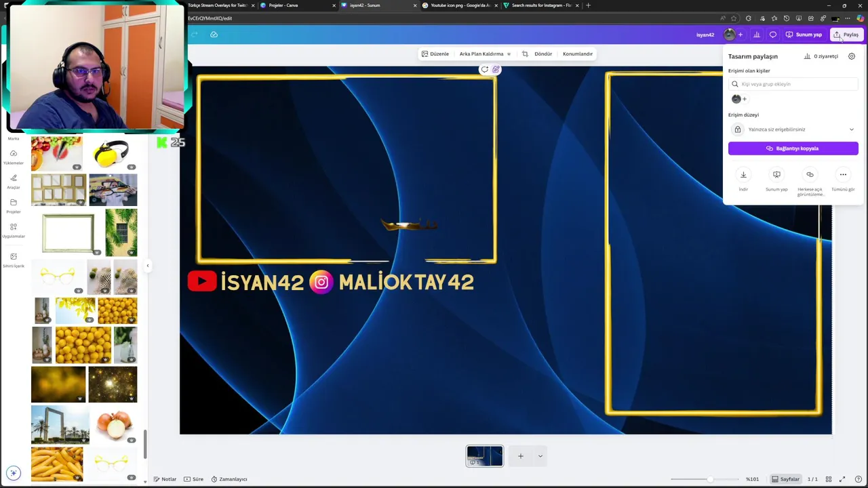Toggle the Sayfalar pages view button
This screenshot has height=488, width=868.
[x=785, y=479]
